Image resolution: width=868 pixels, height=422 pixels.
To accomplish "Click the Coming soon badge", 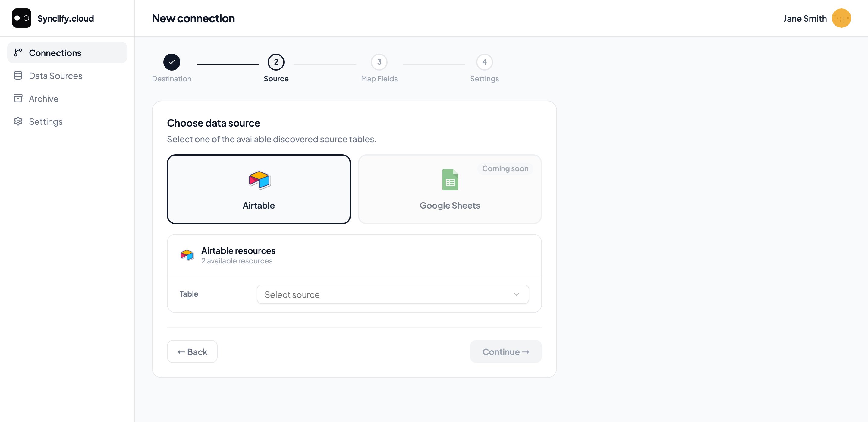I will pyautogui.click(x=505, y=168).
